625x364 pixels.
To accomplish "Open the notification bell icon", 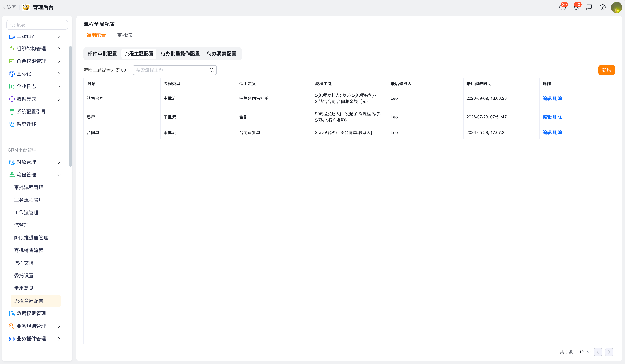I will pyautogui.click(x=576, y=7).
